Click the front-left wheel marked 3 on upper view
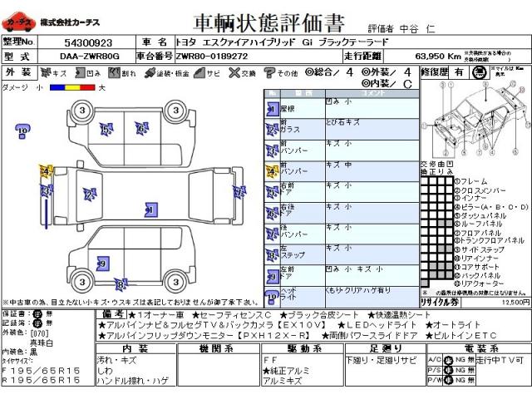 pyautogui.click(x=82, y=111)
